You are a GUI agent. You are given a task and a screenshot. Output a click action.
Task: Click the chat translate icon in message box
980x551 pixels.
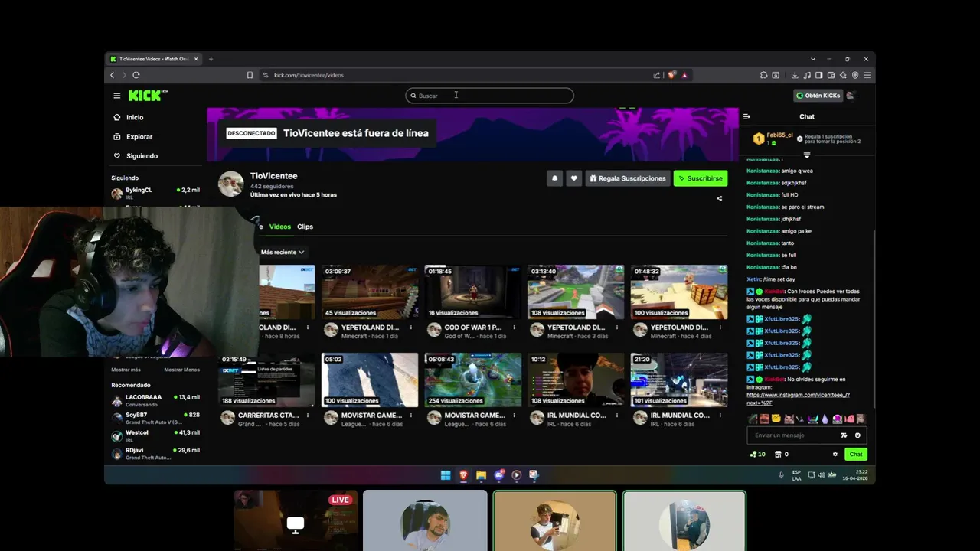tap(844, 435)
